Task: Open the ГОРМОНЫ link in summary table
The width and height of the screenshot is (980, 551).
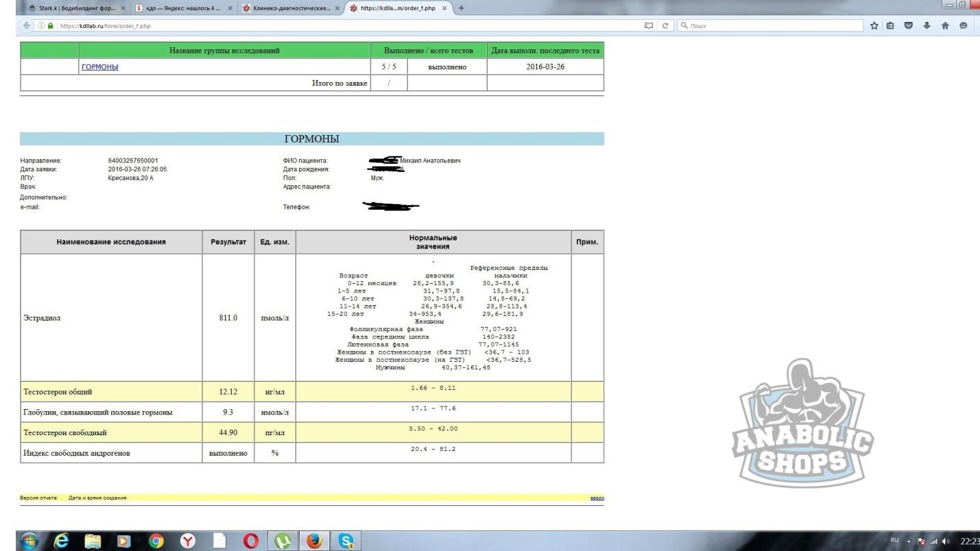Action: pos(99,67)
